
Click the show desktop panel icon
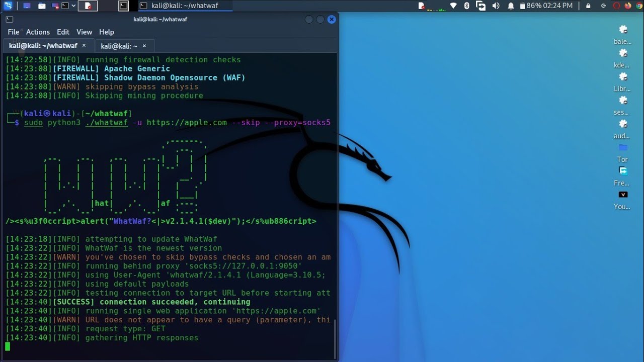(x=27, y=6)
